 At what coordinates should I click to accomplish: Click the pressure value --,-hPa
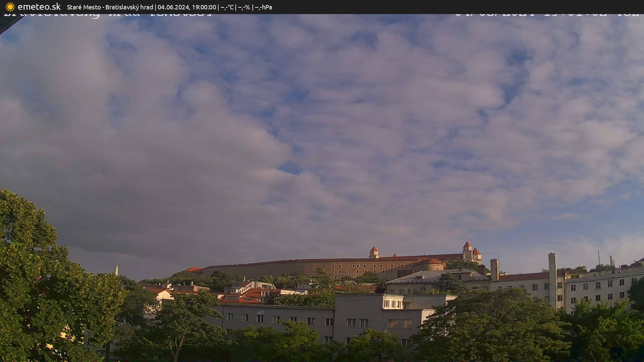pyautogui.click(x=264, y=7)
